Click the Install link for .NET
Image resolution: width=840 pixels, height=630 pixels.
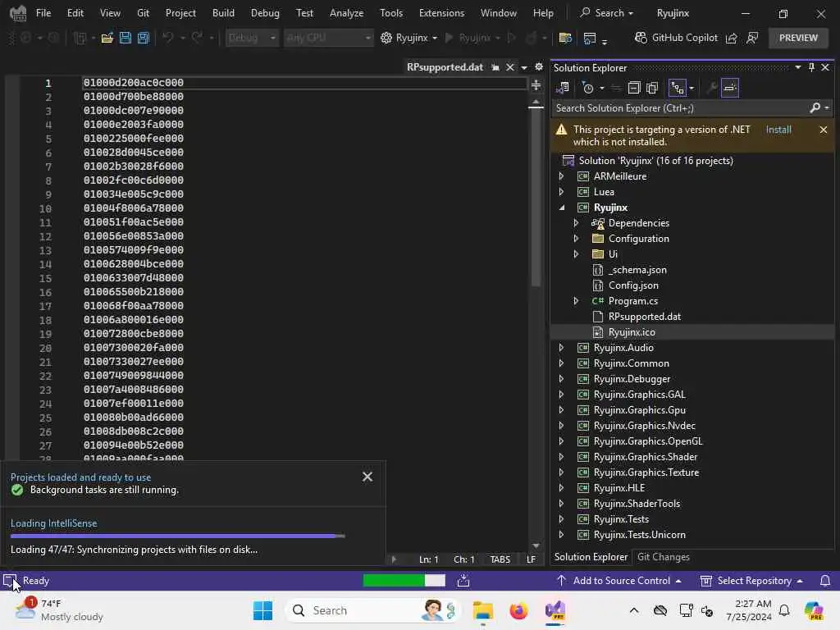[x=778, y=130]
